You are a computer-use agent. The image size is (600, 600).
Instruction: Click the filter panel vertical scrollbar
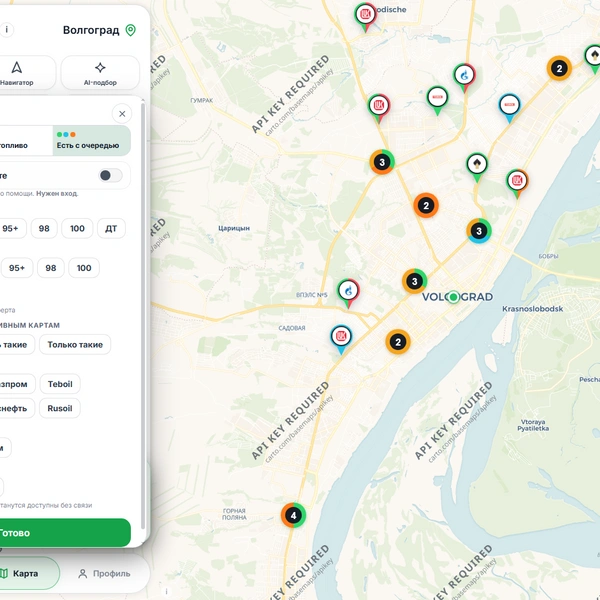tap(143, 315)
